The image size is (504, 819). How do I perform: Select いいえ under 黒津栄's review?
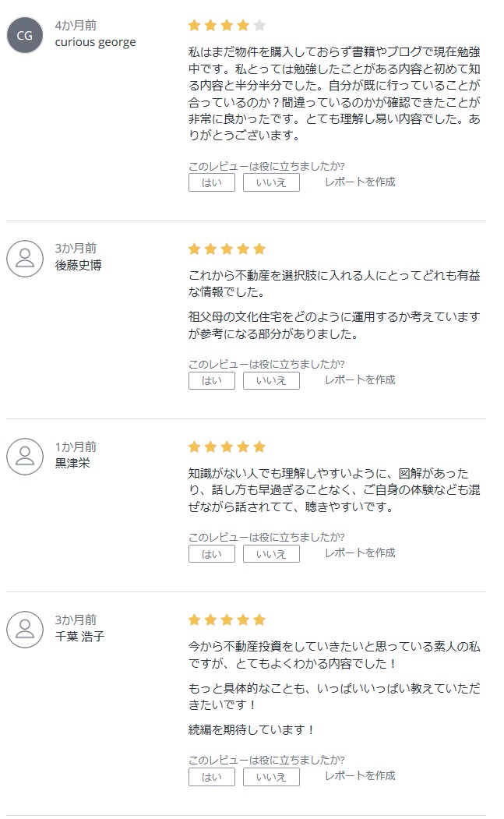[271, 553]
